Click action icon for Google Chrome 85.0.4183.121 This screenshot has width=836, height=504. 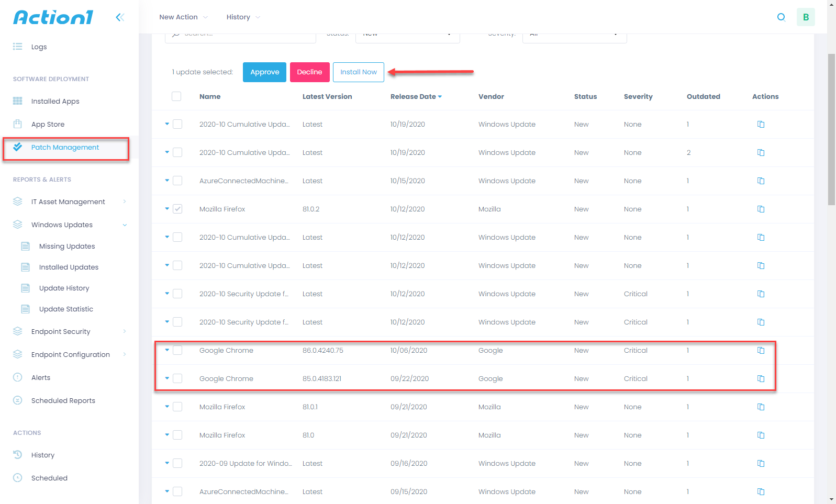tap(761, 378)
